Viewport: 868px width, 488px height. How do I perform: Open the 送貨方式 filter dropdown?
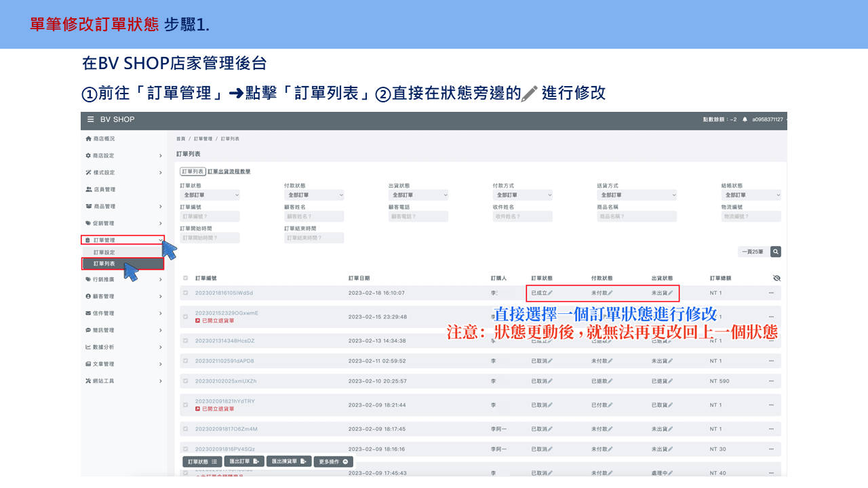(637, 195)
